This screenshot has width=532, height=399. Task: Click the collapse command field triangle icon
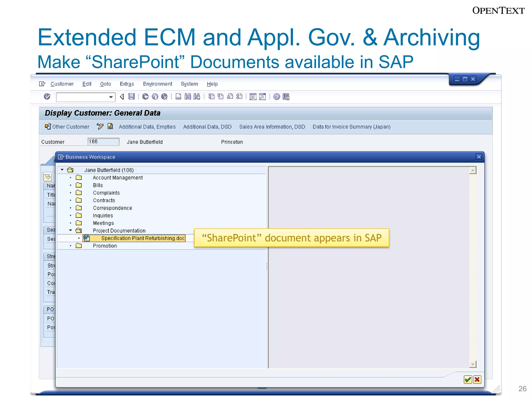pyautogui.click(x=122, y=97)
